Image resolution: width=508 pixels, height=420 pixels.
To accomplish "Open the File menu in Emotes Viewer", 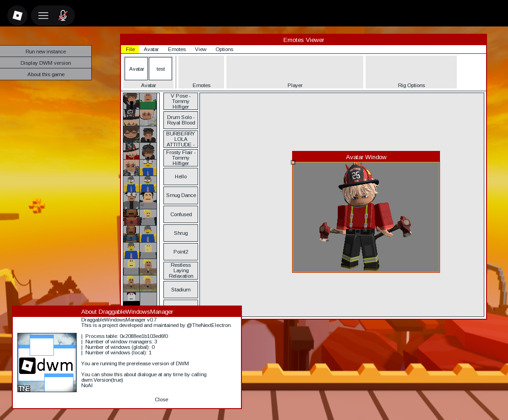I will [x=130, y=49].
